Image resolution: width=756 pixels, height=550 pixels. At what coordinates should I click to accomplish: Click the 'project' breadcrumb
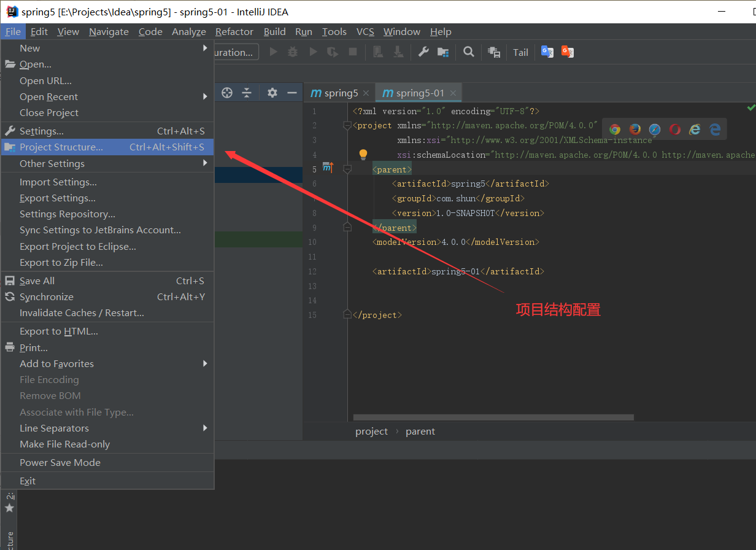click(x=371, y=431)
